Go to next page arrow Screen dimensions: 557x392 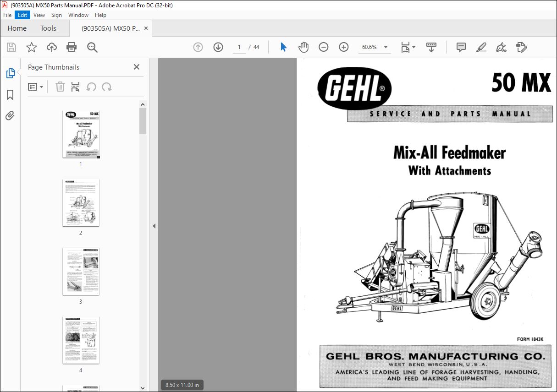(x=218, y=47)
